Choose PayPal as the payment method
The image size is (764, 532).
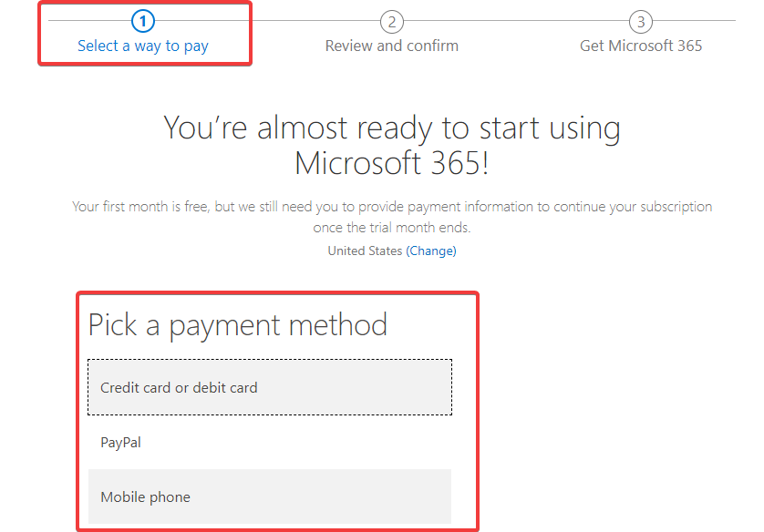point(270,442)
